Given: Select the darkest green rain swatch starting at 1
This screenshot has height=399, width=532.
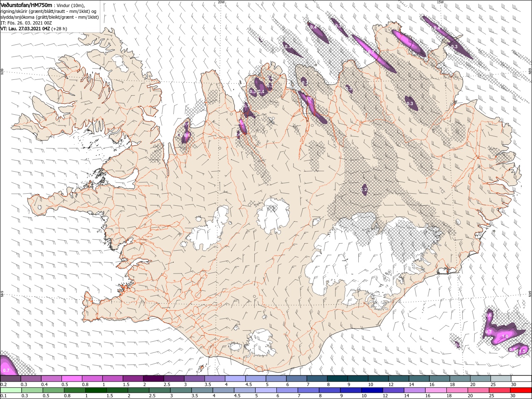Looking at the screenshot, I should click(x=95, y=390).
